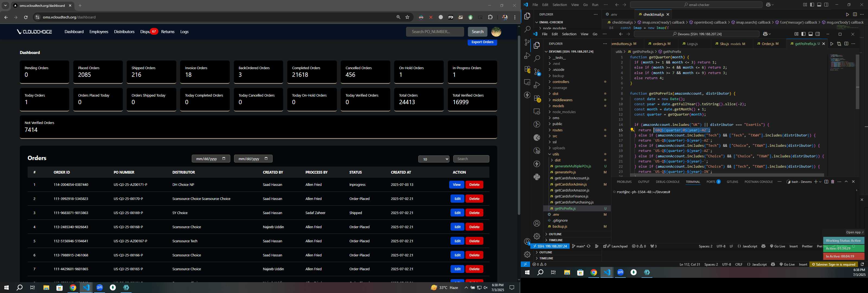Toggle bottom panel in Devoms window
868x293 pixels.
coord(810,34)
